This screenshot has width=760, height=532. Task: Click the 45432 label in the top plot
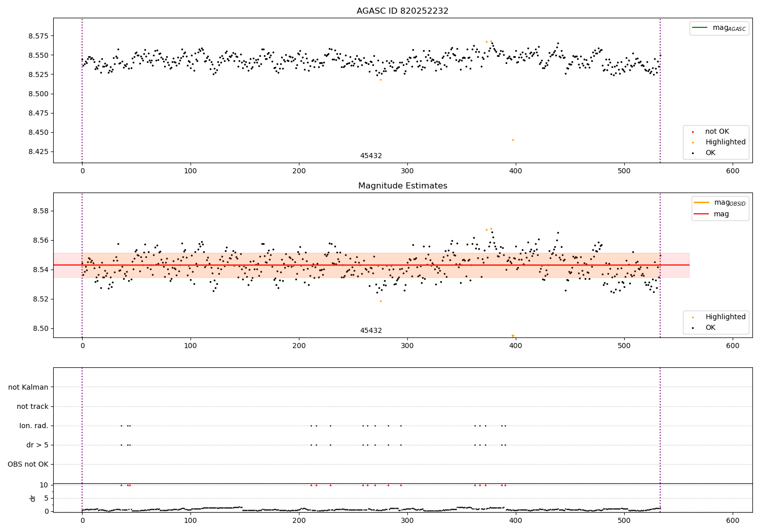371,156
